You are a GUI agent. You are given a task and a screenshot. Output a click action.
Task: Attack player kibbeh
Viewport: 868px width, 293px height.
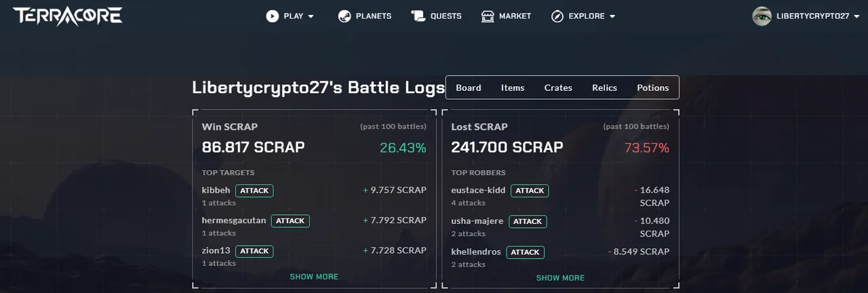254,191
